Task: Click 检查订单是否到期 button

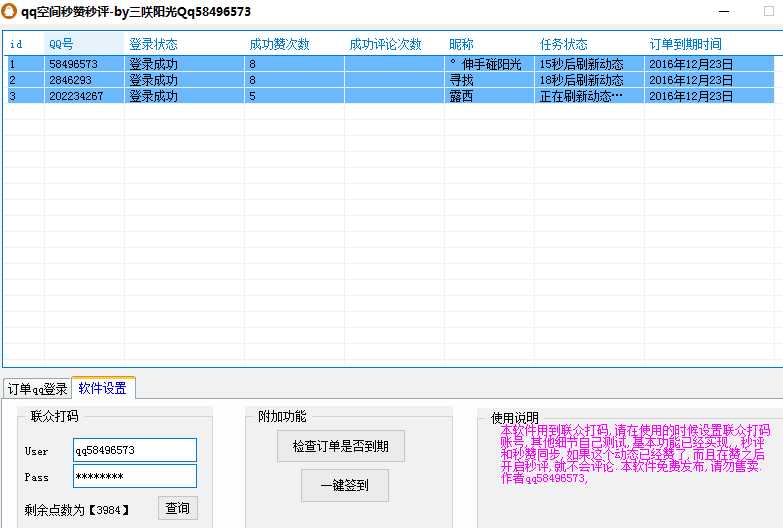Action: [341, 446]
